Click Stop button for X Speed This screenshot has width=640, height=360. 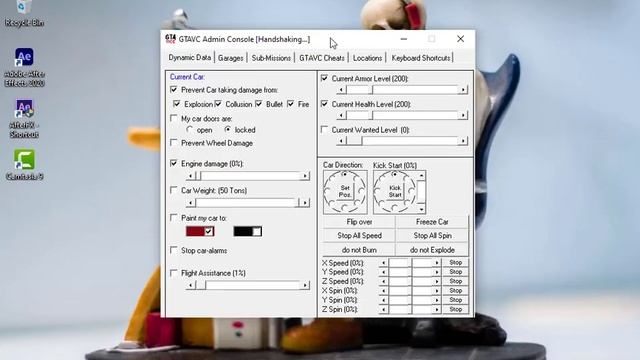[x=456, y=262]
